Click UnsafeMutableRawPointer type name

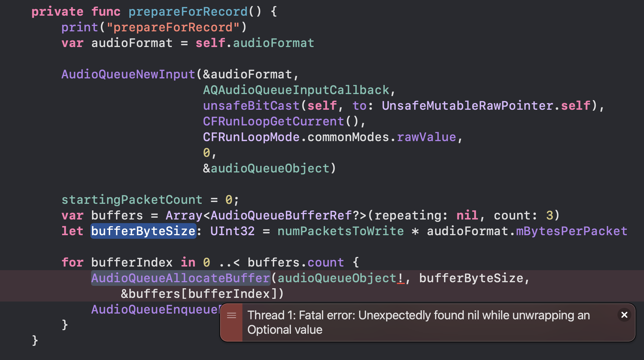(467, 106)
